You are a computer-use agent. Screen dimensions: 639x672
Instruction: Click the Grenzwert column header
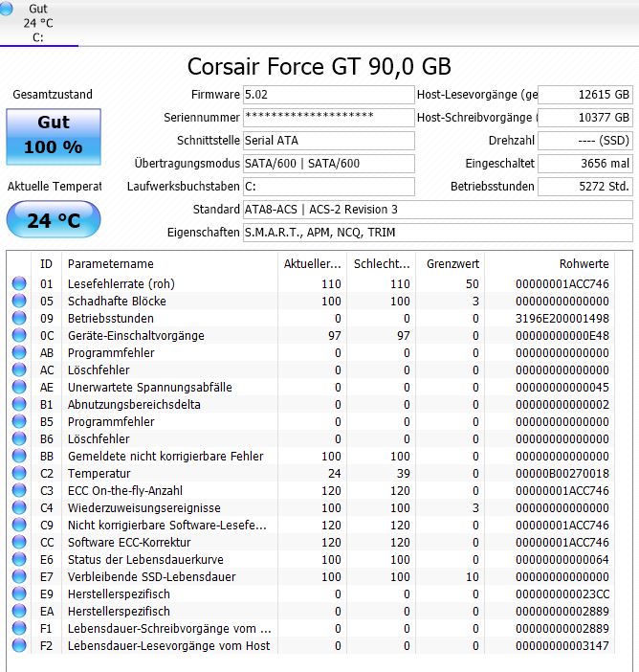click(x=451, y=263)
